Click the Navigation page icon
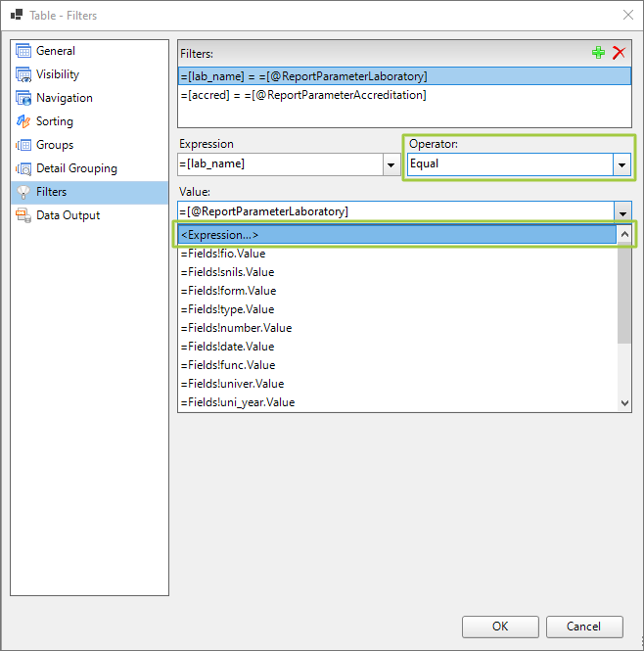Viewport: 644px width, 651px height. [x=23, y=98]
